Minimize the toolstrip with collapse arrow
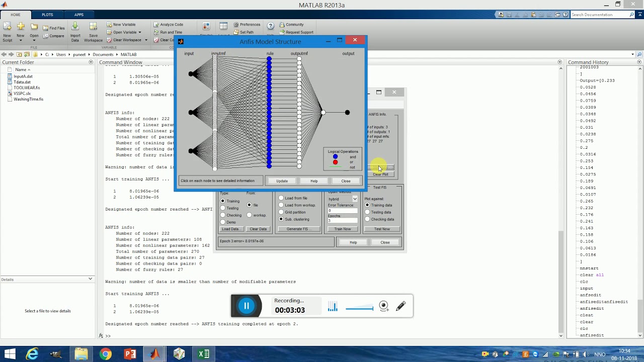644x362 pixels. [639, 15]
